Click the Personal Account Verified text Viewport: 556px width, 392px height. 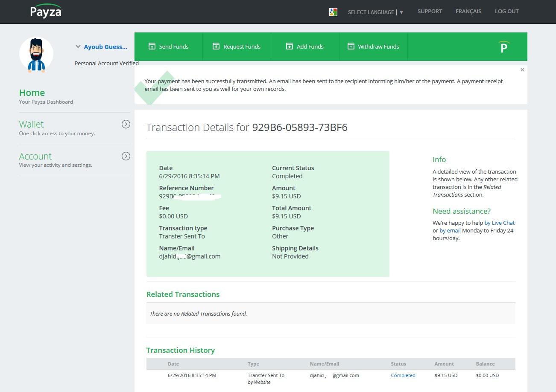coord(107,63)
